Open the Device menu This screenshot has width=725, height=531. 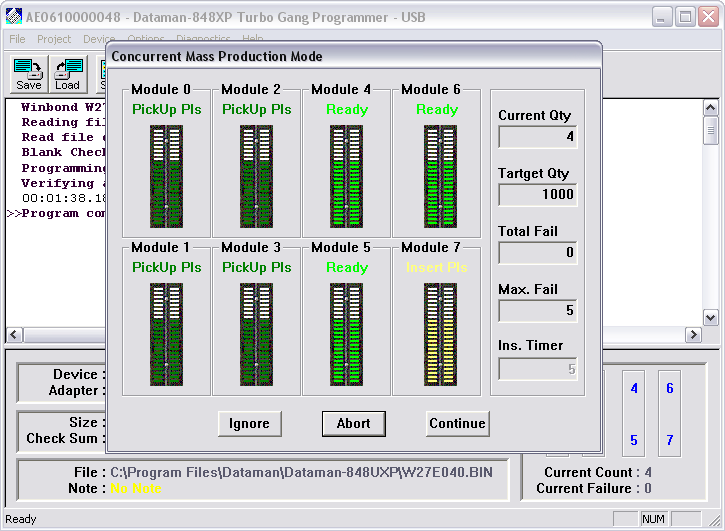click(99, 39)
